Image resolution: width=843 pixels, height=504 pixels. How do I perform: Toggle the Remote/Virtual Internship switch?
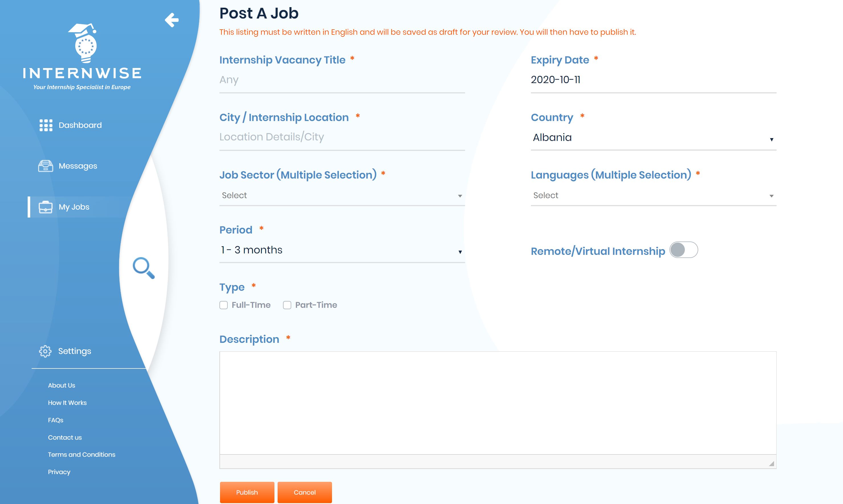pyautogui.click(x=683, y=250)
